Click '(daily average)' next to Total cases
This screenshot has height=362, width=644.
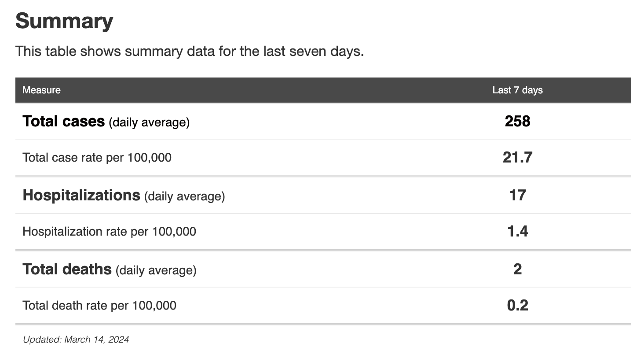pyautogui.click(x=149, y=122)
